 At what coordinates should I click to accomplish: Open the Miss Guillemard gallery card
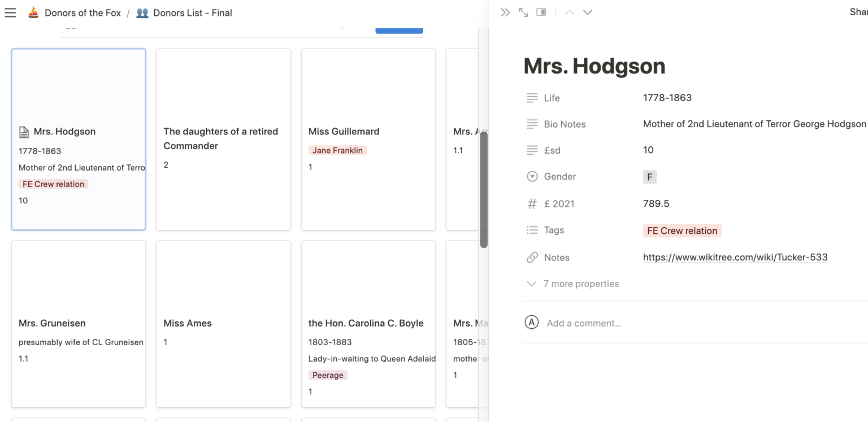368,139
